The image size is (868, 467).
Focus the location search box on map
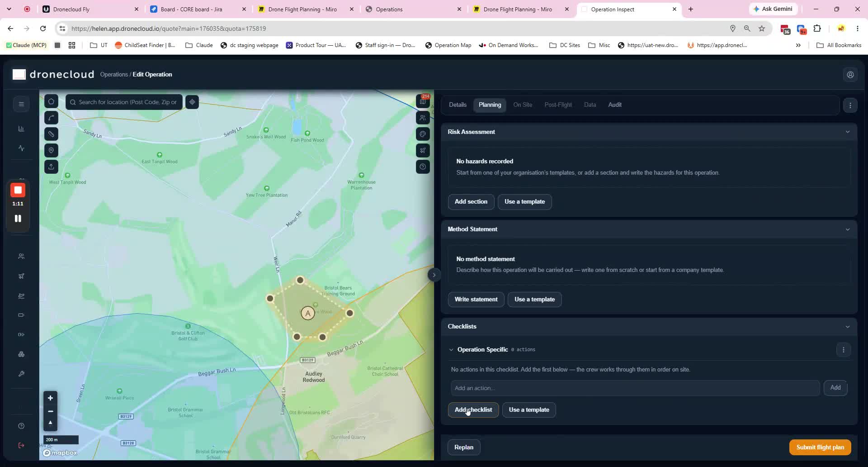pyautogui.click(x=124, y=102)
